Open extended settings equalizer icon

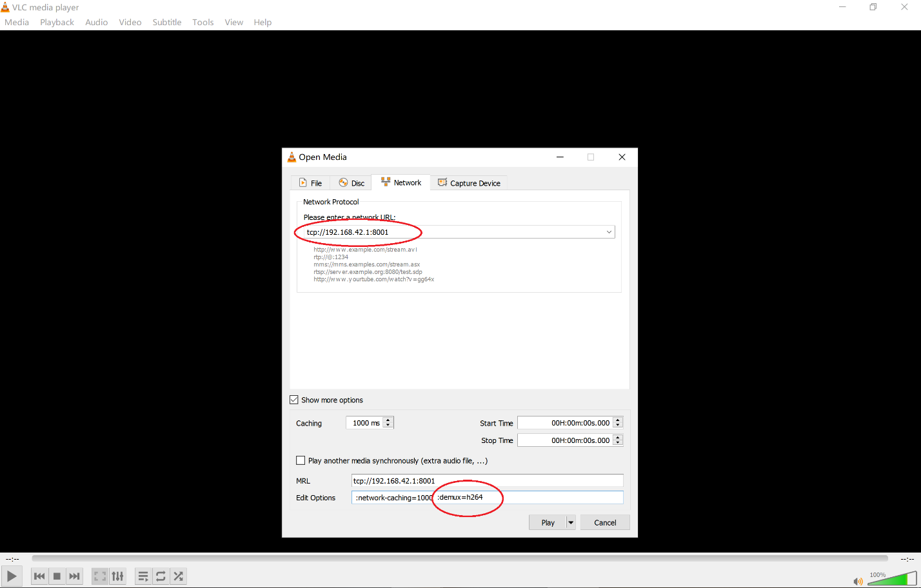117,576
